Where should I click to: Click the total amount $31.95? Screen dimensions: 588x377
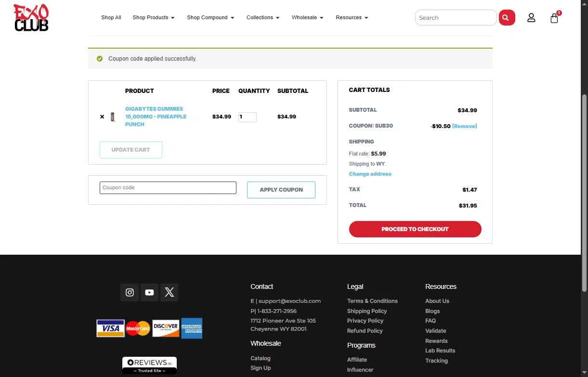tap(468, 206)
